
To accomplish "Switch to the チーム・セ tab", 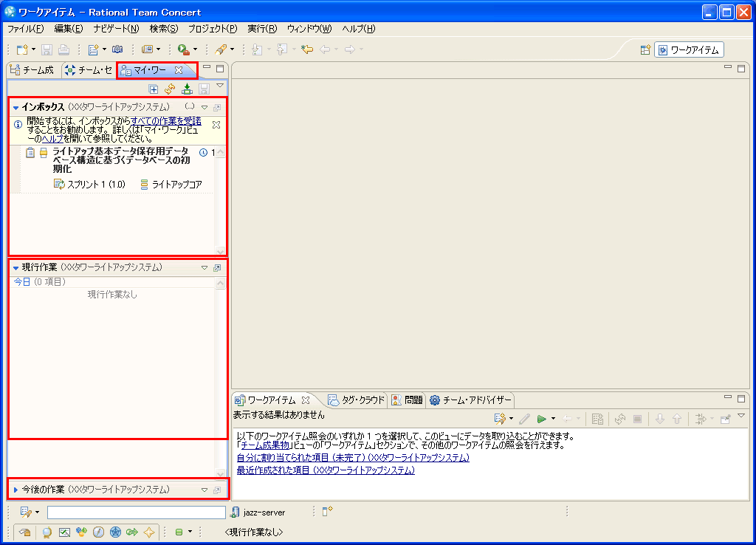I will coord(89,70).
